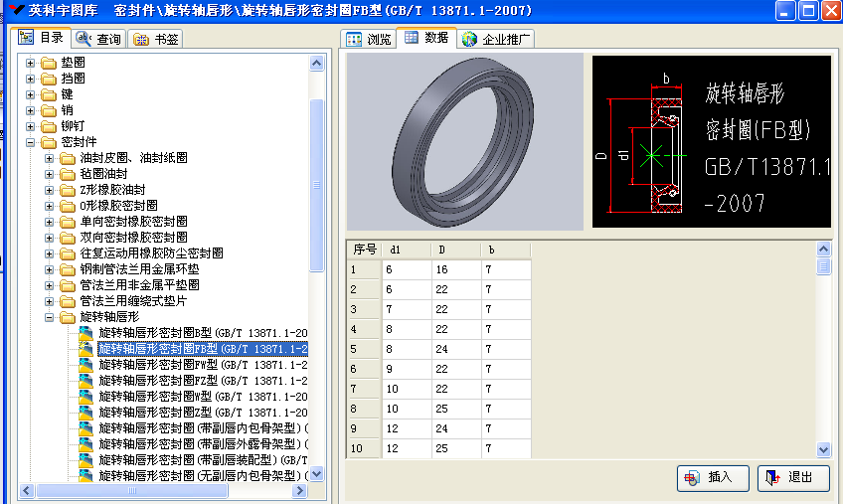843x504 pixels.
Task: Expand the O形橡胶密封圈 folder
Action: tap(50, 206)
